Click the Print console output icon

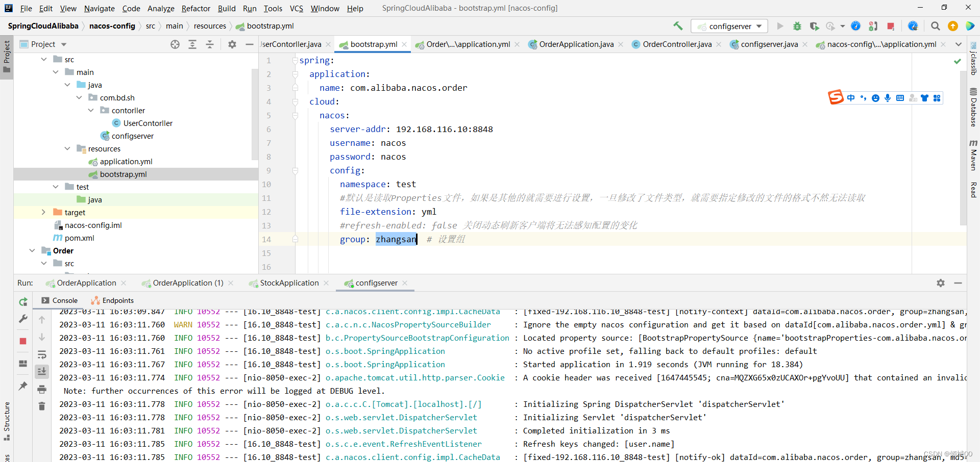42,389
